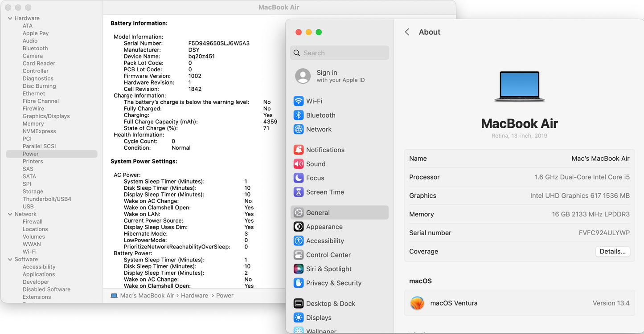Image resolution: width=644 pixels, height=334 pixels.
Task: Open Sound settings
Action: point(316,164)
